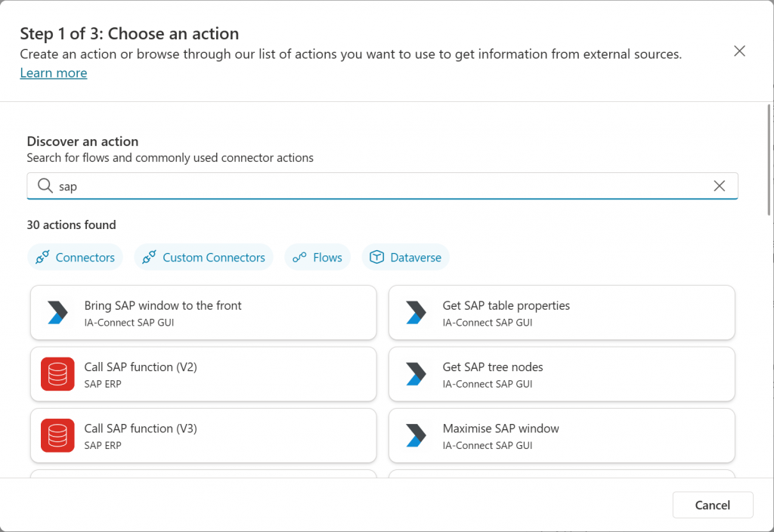Click the red SAP ERP icon for V2
Screen dimensions: 774x532
coord(57,373)
